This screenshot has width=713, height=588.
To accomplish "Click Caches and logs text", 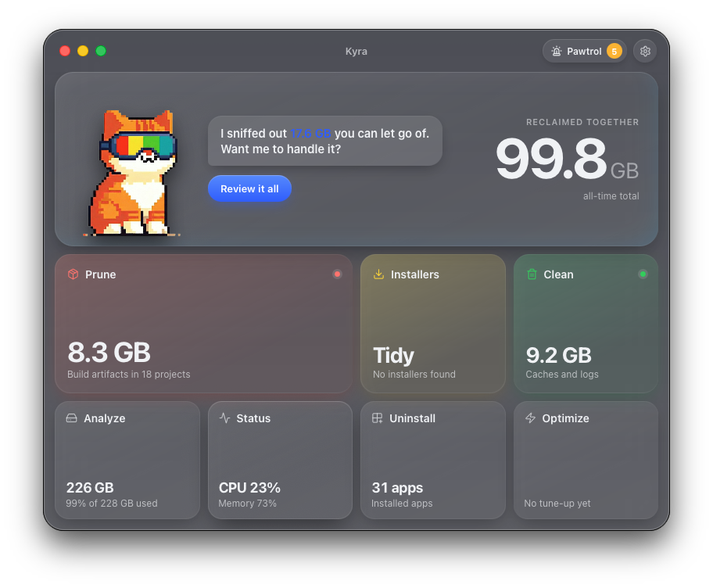I will click(x=562, y=375).
